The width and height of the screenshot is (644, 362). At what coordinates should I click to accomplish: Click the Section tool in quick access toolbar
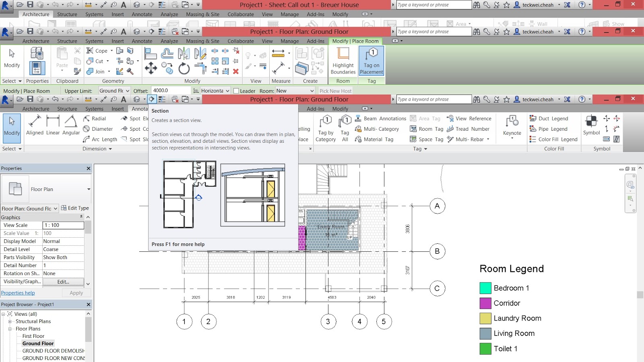[x=152, y=99]
